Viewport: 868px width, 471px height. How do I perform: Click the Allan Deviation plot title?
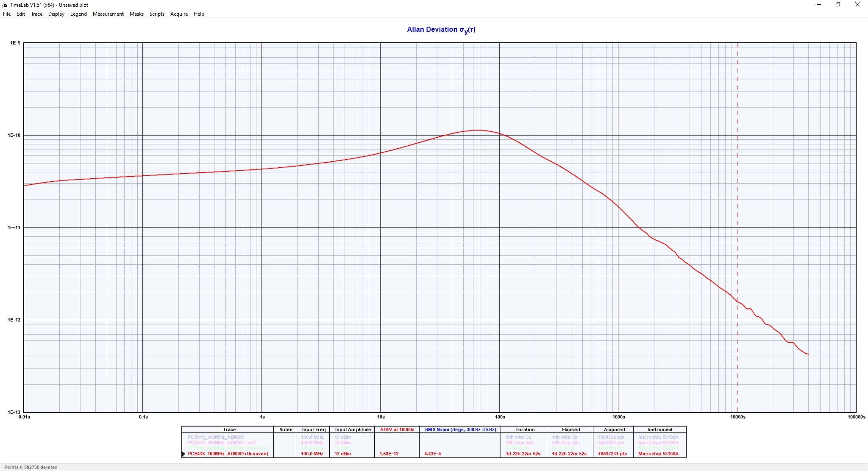tap(441, 30)
